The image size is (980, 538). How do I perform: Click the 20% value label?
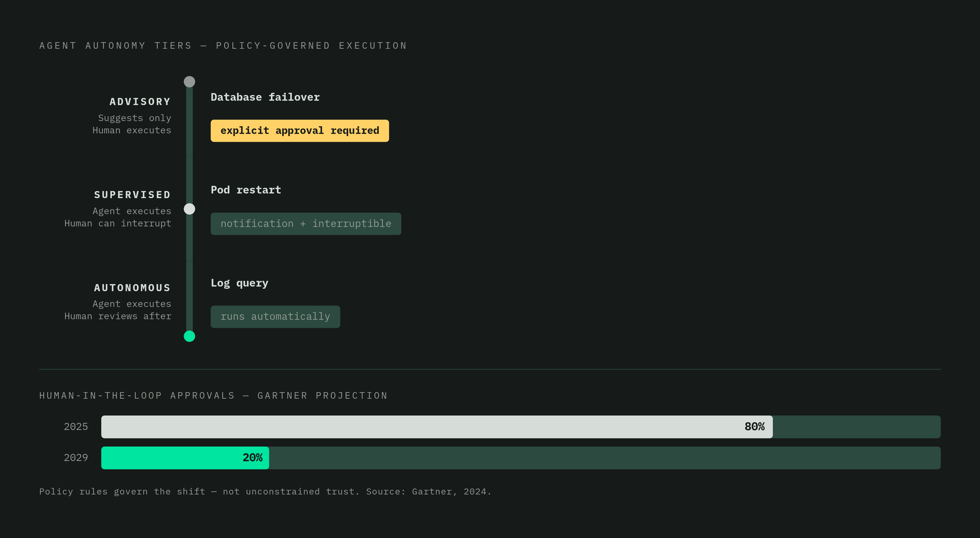pos(253,458)
